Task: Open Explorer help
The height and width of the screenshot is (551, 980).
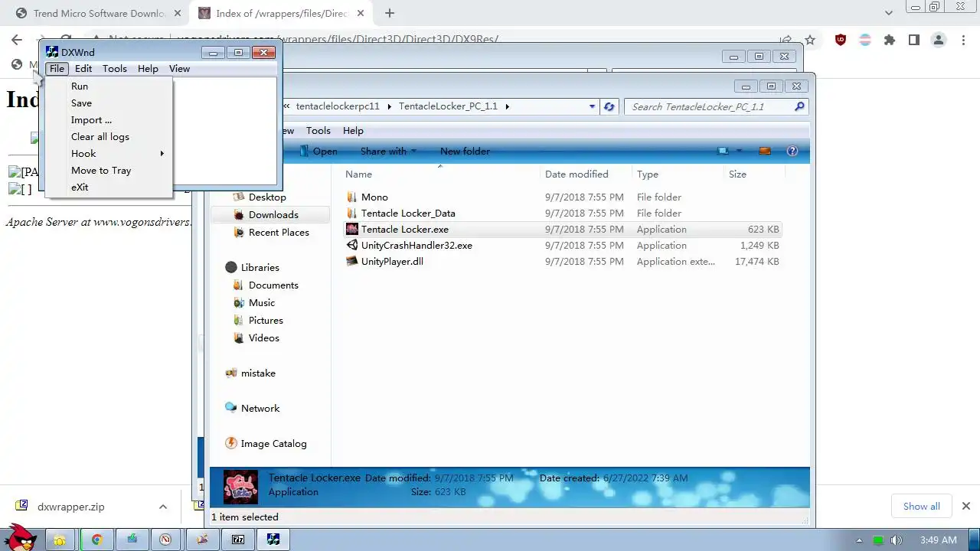Action: click(792, 152)
